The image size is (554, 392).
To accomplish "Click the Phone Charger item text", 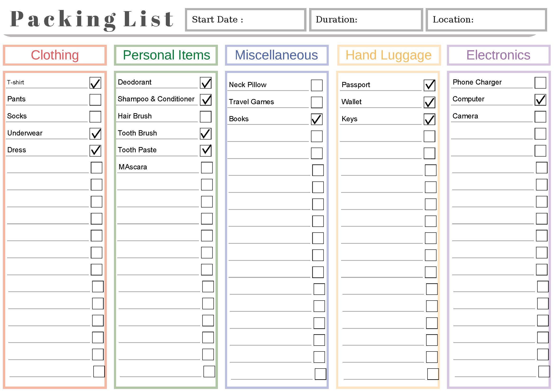I will (477, 82).
